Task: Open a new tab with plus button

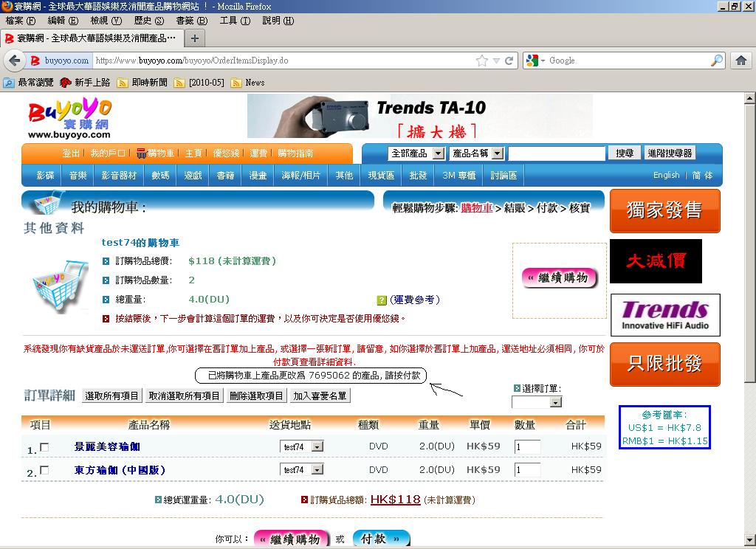Action: (195, 38)
